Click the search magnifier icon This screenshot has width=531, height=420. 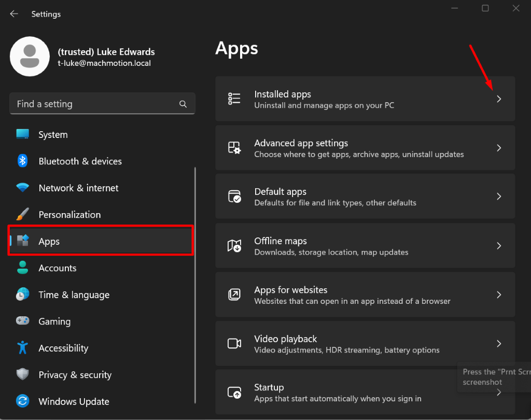point(183,104)
